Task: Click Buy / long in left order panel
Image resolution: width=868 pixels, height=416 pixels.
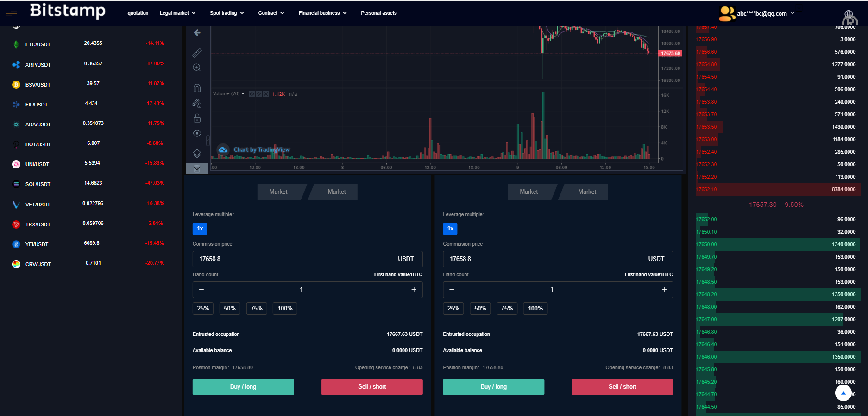Action: tap(243, 387)
